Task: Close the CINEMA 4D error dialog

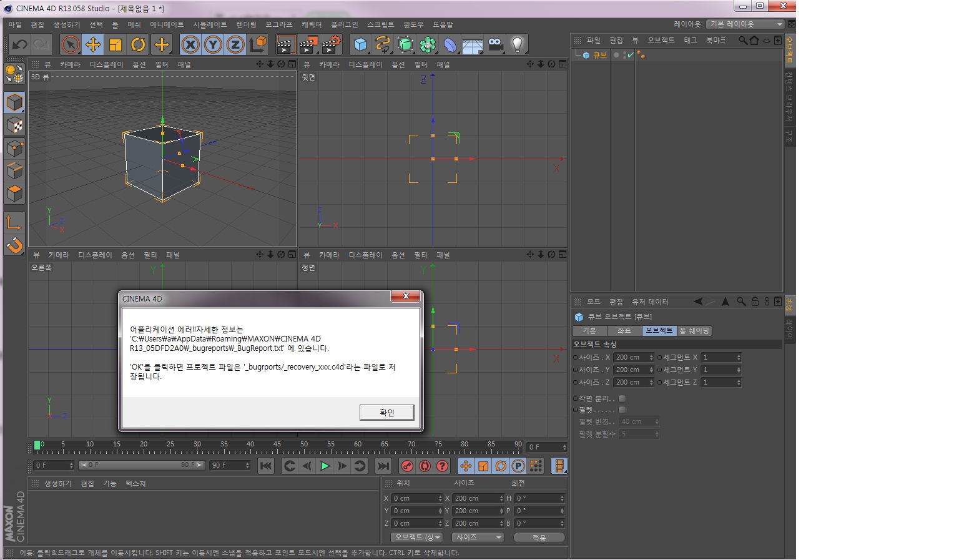Action: [405, 296]
